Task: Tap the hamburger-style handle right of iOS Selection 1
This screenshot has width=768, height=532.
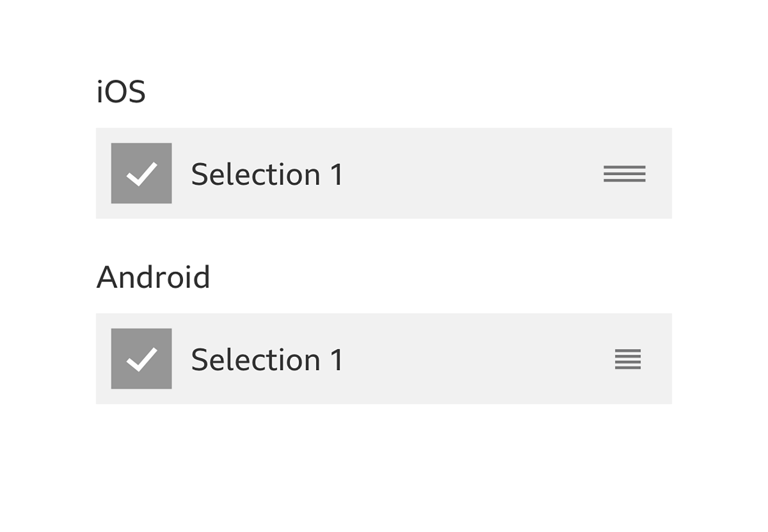Action: [625, 173]
